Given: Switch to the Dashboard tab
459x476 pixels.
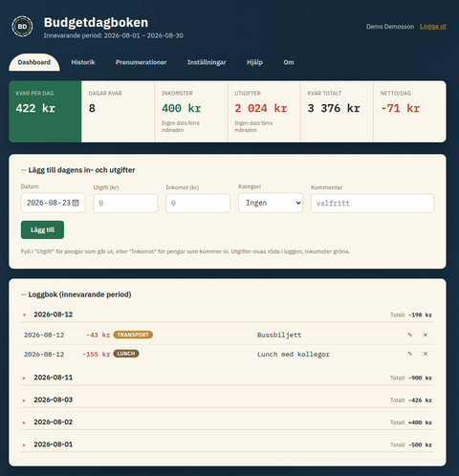Looking at the screenshot, I should click(34, 62).
